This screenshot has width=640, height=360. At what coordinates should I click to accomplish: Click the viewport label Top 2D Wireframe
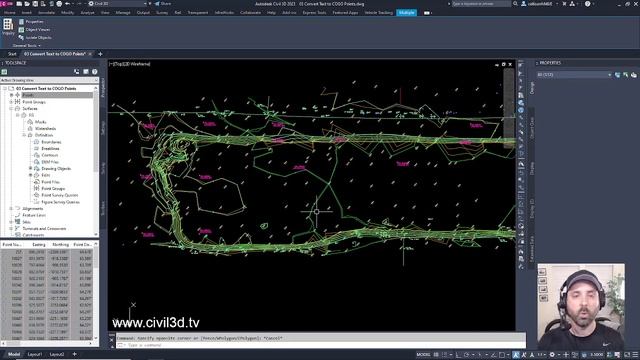click(x=129, y=64)
